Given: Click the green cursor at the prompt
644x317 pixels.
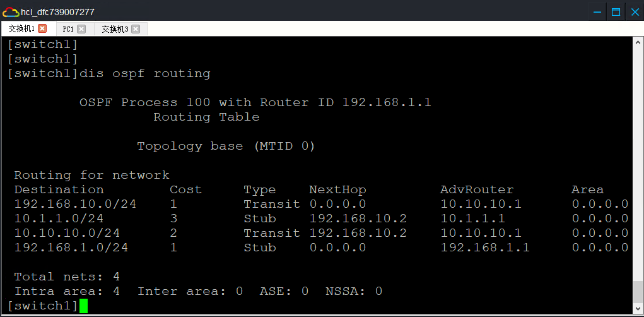Looking at the screenshot, I should (x=84, y=306).
